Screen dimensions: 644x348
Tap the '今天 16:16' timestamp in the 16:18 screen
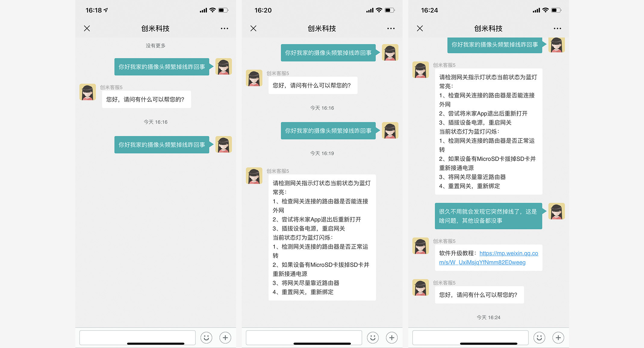pos(156,122)
